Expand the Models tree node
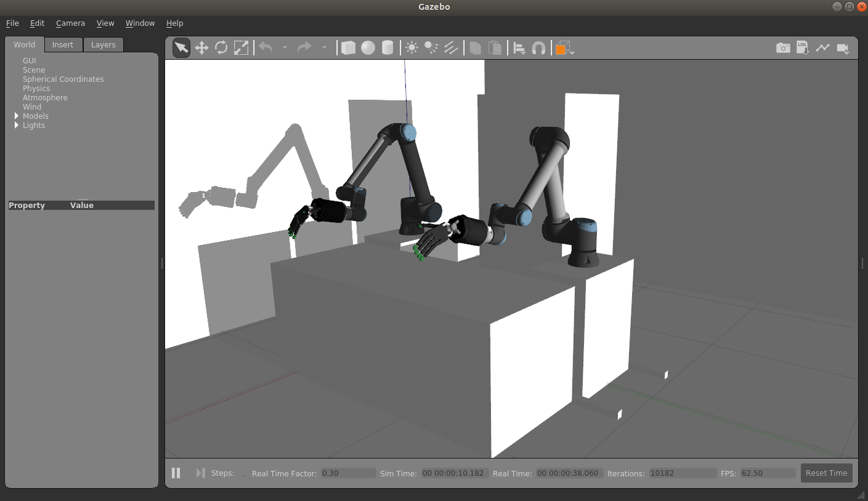The height and width of the screenshot is (501, 868). tap(17, 116)
